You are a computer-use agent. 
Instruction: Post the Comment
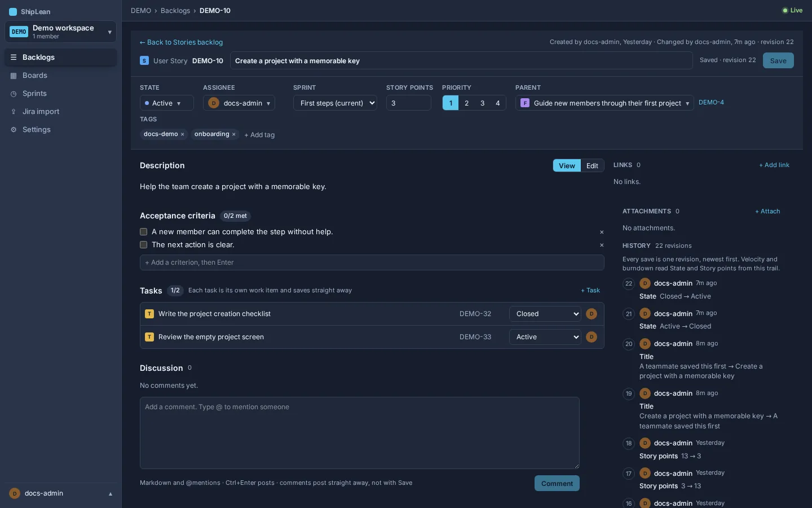[x=557, y=483]
